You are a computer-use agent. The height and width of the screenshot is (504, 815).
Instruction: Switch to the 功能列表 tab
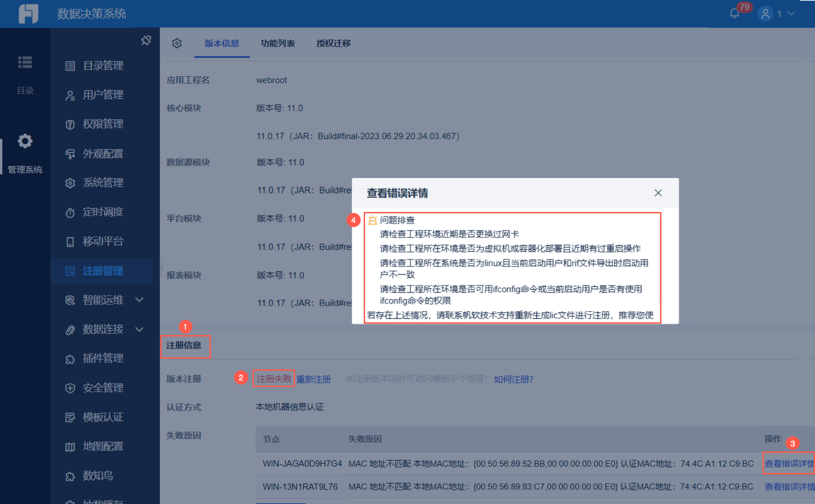[x=278, y=43]
